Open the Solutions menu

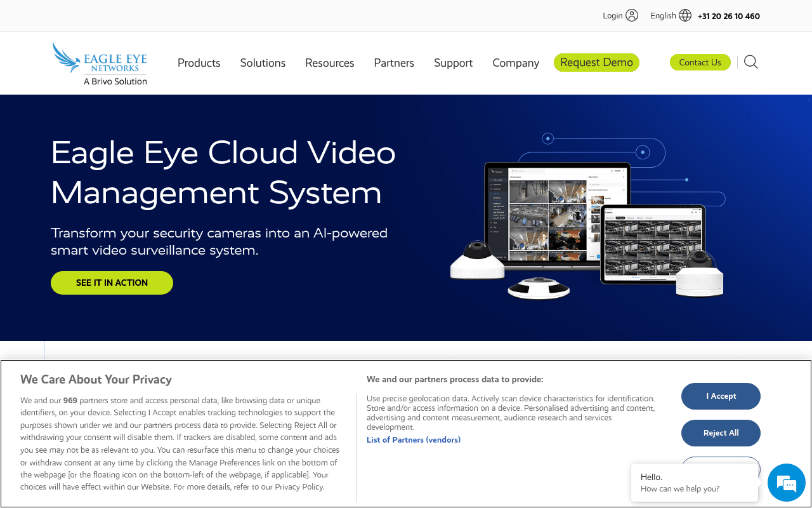[263, 63]
